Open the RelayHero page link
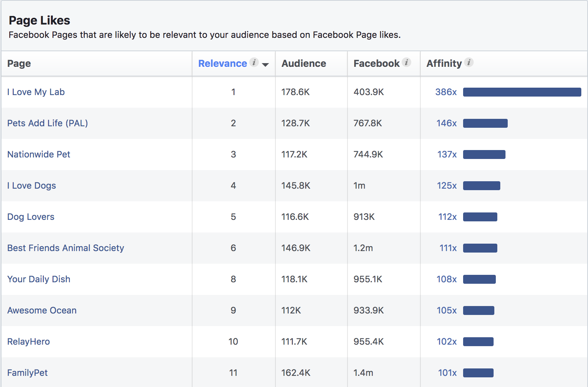The image size is (588, 387). (x=29, y=342)
